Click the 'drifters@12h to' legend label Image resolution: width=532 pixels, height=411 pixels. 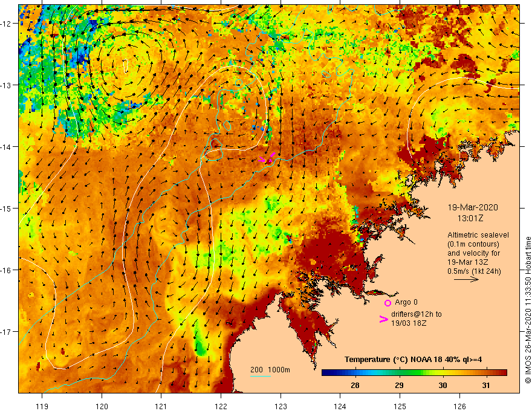tap(417, 314)
